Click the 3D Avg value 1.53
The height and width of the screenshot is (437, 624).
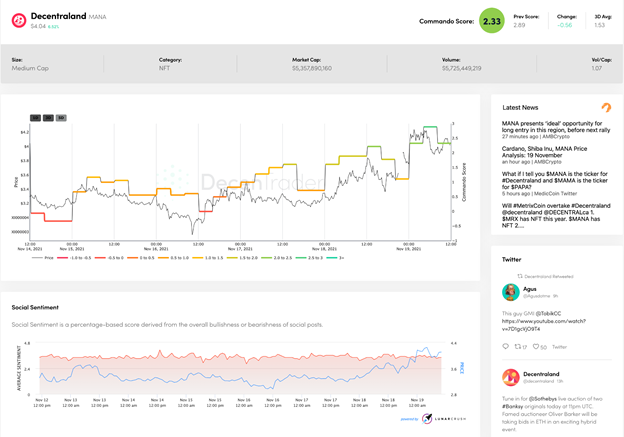point(599,25)
